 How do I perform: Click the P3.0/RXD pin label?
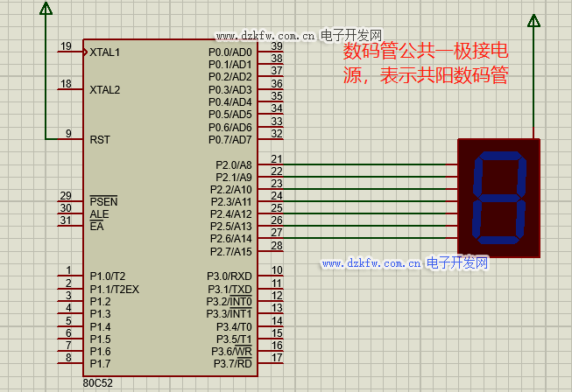(229, 276)
